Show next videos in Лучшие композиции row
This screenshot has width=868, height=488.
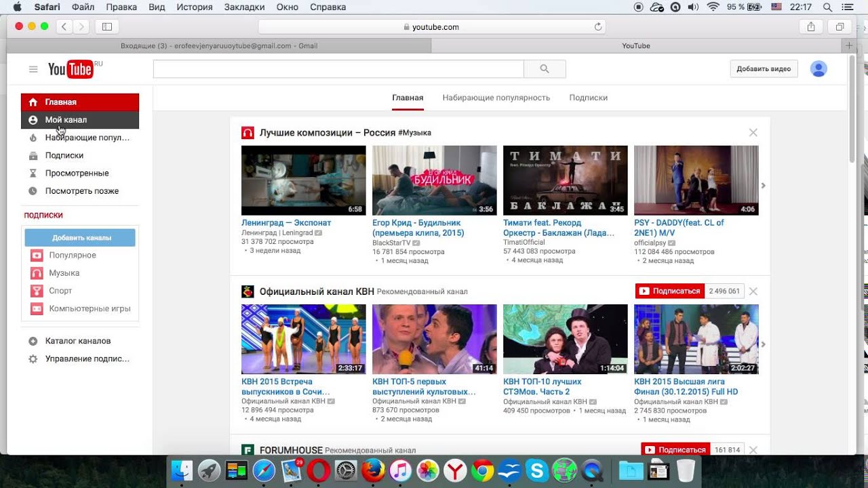(763, 186)
